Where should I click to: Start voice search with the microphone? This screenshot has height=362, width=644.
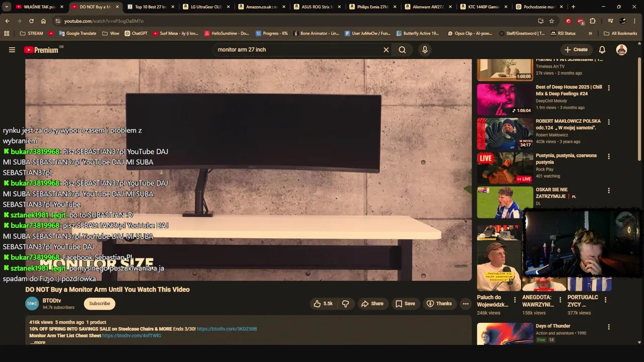click(425, 50)
